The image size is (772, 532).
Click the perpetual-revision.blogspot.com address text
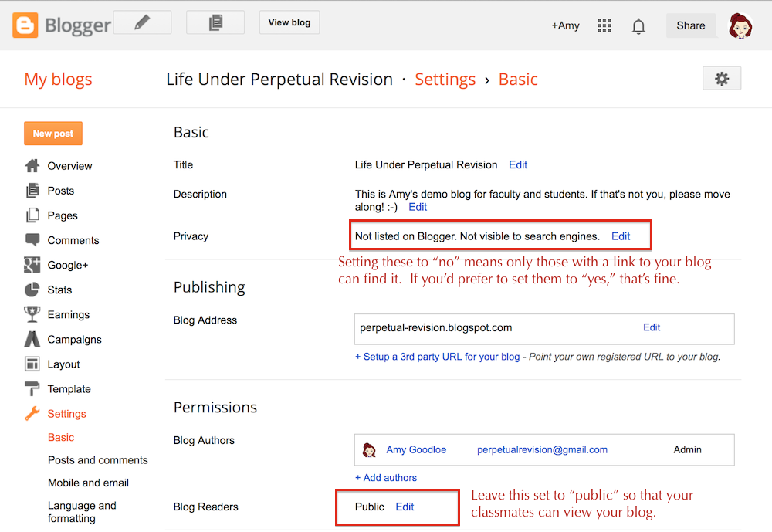[x=435, y=328]
